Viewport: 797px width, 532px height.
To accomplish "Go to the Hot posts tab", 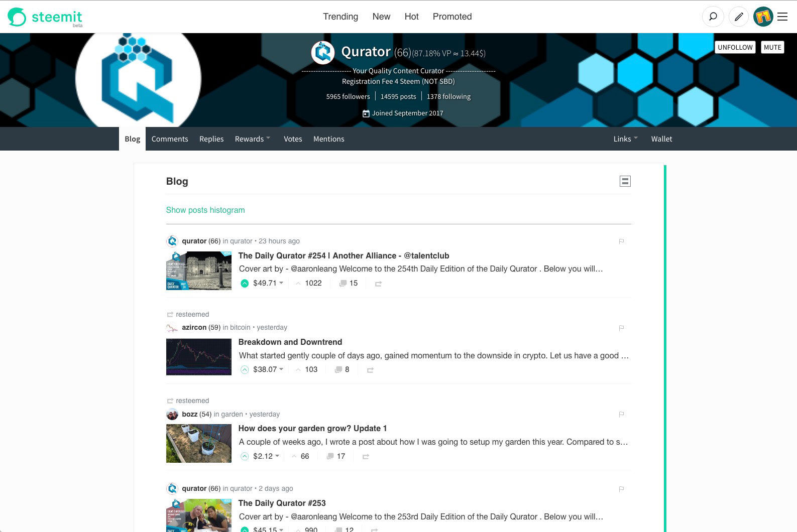I will (411, 17).
